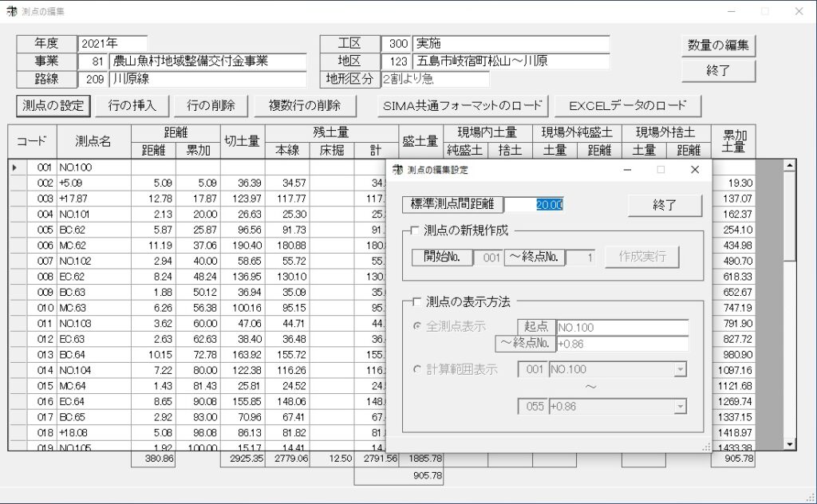
Task: Open 数量の編集
Action: pyautogui.click(x=718, y=45)
